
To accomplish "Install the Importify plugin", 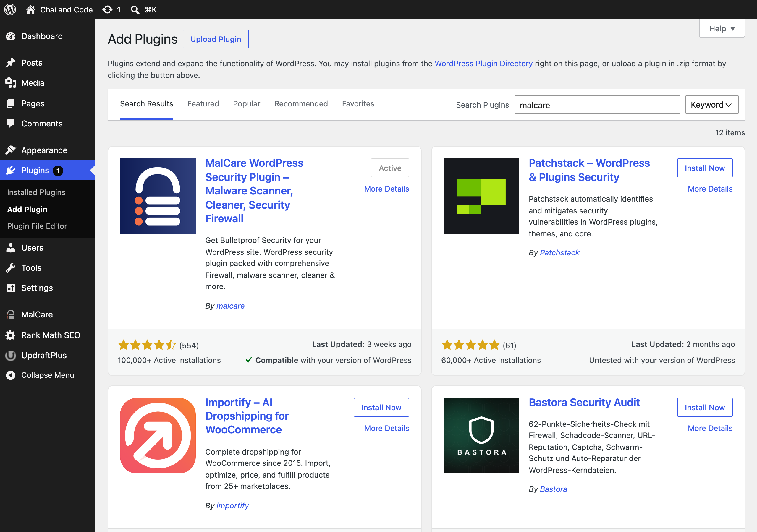I will click(381, 407).
